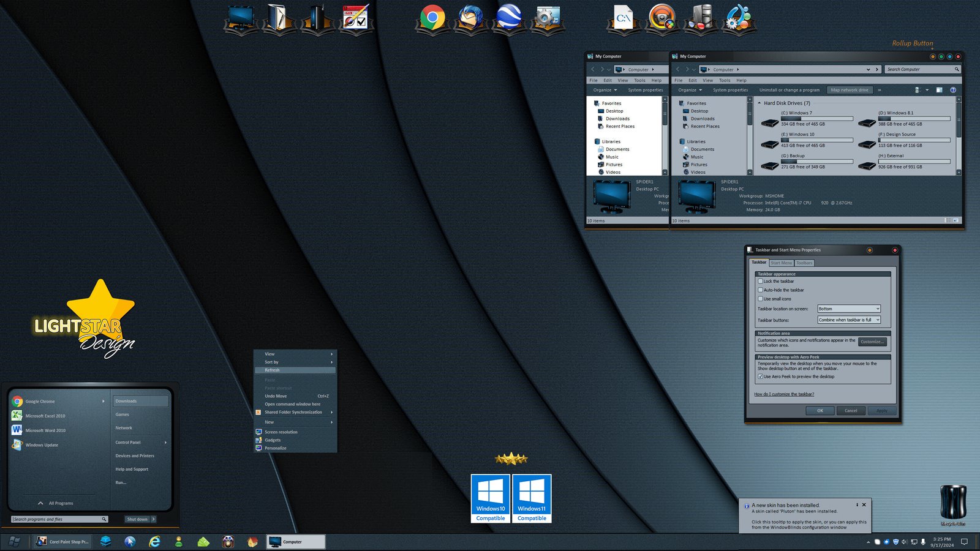Switch to the Toolbars tab
Viewport: 980px width, 551px height.
pyautogui.click(x=804, y=263)
